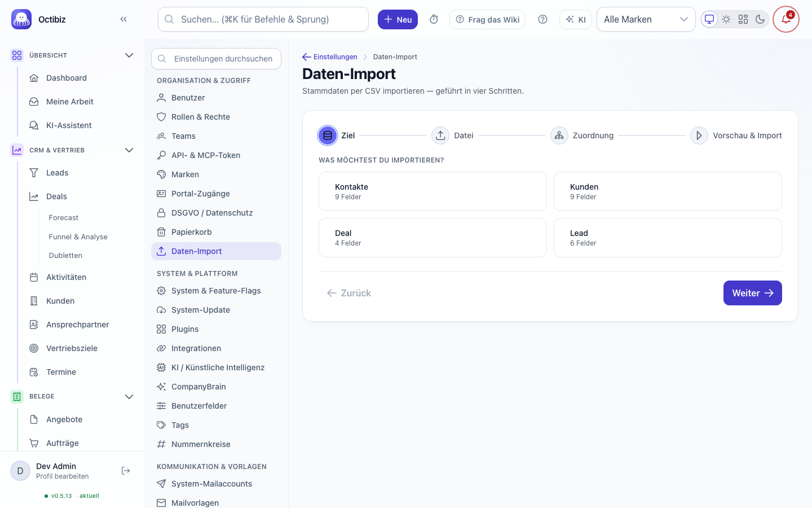The width and height of the screenshot is (812, 508).
Task: Click the CompanyBrain sparkle icon
Action: pyautogui.click(x=161, y=387)
